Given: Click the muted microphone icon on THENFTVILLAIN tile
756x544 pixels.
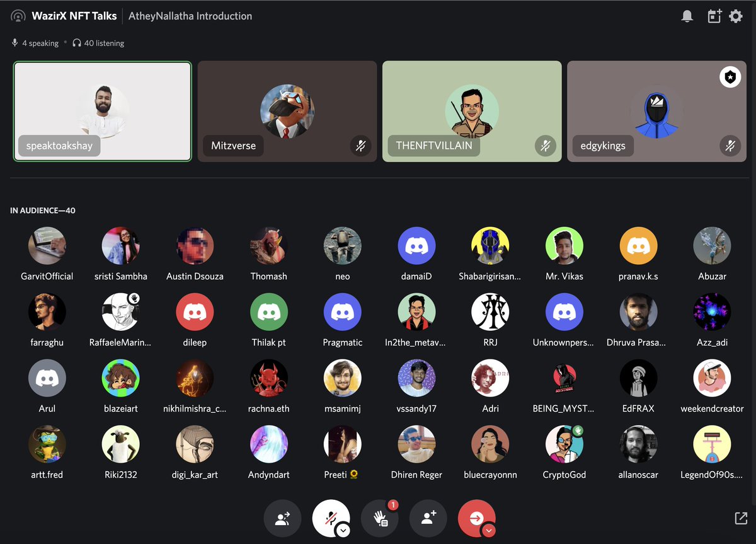Looking at the screenshot, I should [545, 146].
